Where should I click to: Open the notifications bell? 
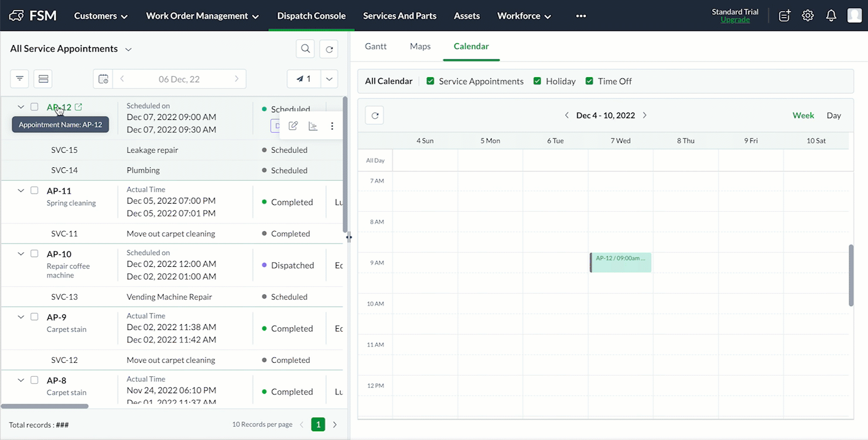click(x=831, y=16)
